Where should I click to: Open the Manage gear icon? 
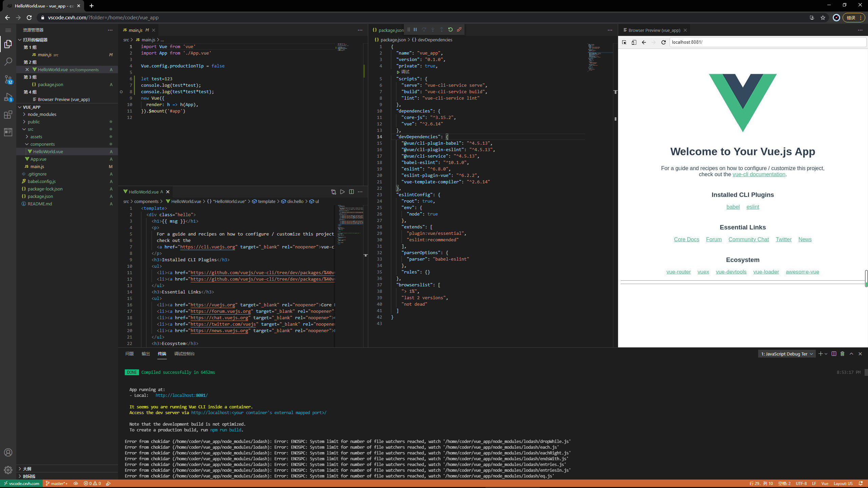point(8,470)
